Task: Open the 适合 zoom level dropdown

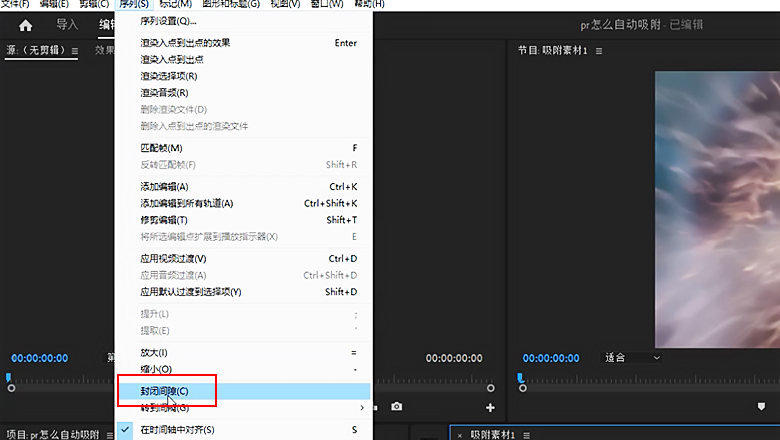Action: pyautogui.click(x=632, y=357)
